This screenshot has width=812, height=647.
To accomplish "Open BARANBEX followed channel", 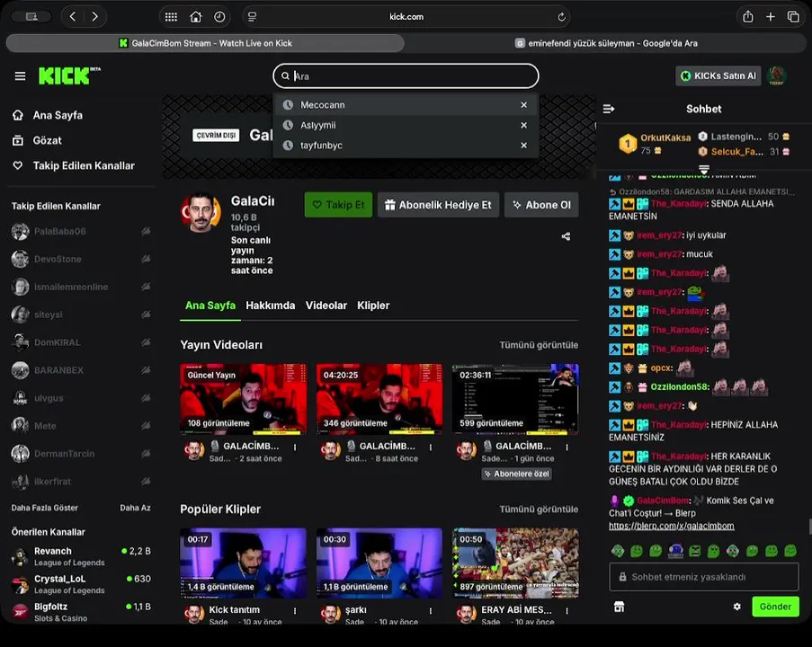I will 81,370.
